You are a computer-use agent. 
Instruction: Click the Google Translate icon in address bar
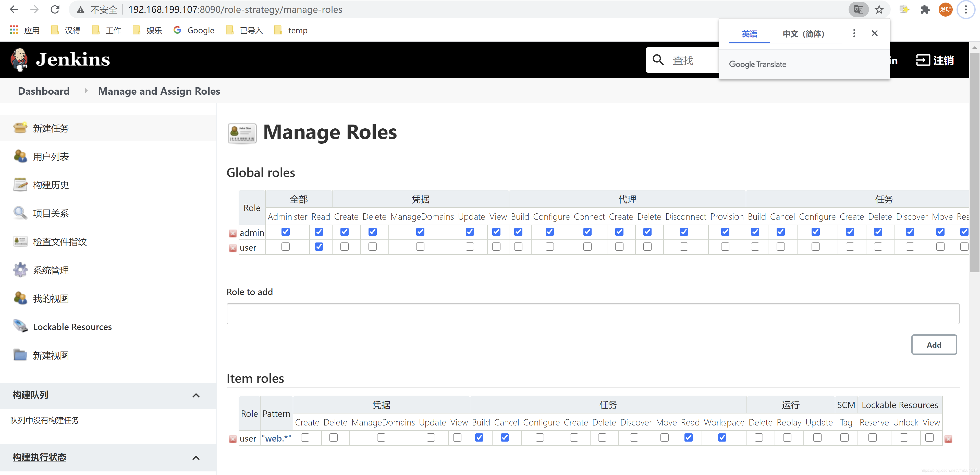[858, 9]
